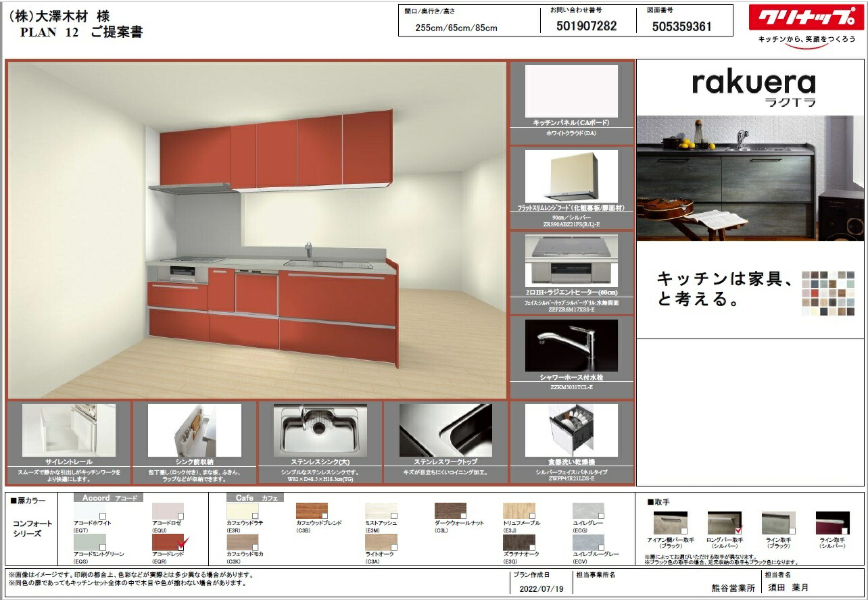Click the キズが目立ちにくいコイニング加工 caption
Viewport: 868px width, 600px height.
tap(445, 472)
